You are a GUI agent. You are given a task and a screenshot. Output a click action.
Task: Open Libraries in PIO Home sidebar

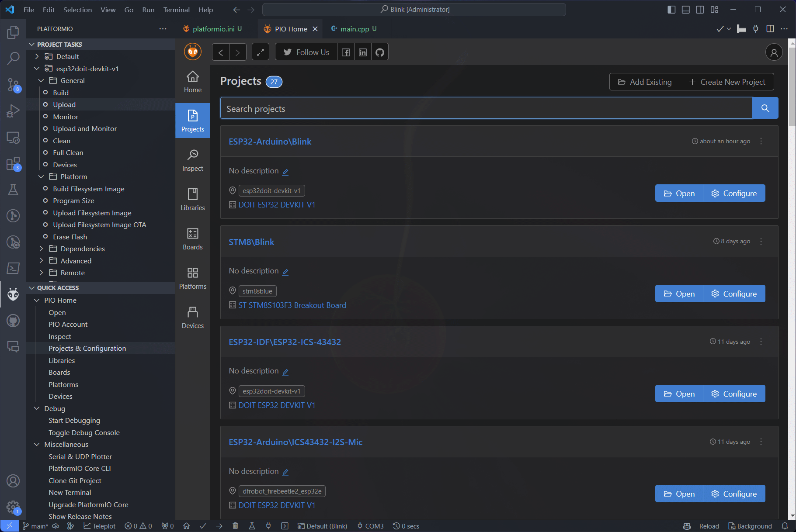coord(193,200)
